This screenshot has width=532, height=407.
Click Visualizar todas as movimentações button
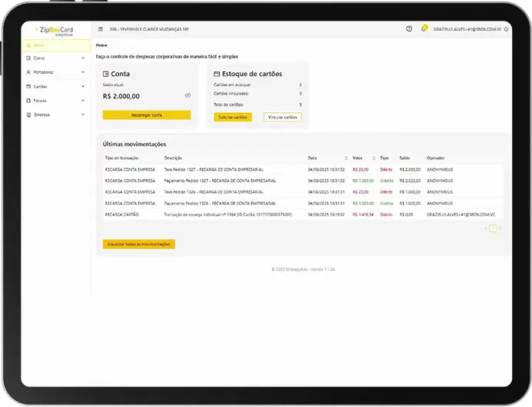pyautogui.click(x=139, y=244)
